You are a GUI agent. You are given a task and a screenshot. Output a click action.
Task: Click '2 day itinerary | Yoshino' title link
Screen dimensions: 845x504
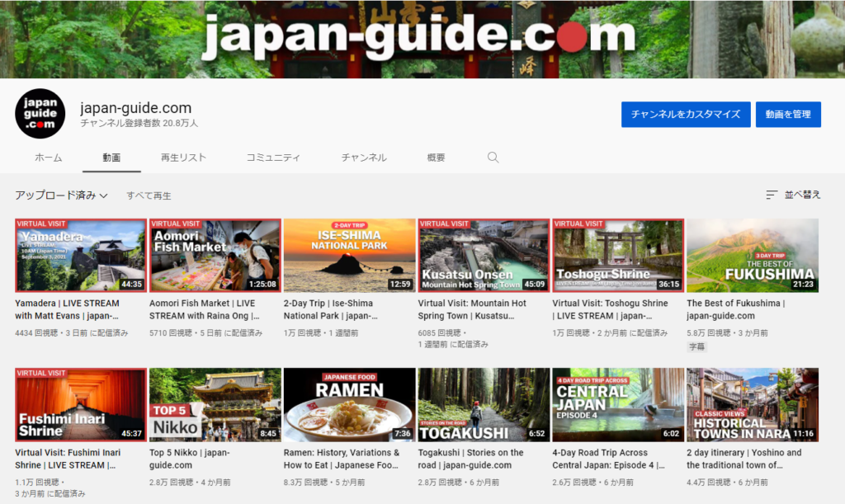pos(744,459)
